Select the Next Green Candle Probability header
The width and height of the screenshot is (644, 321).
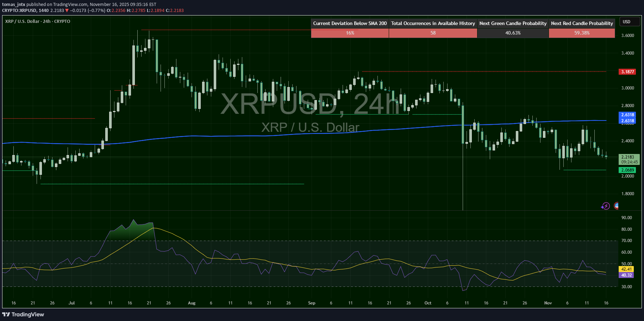(513, 23)
